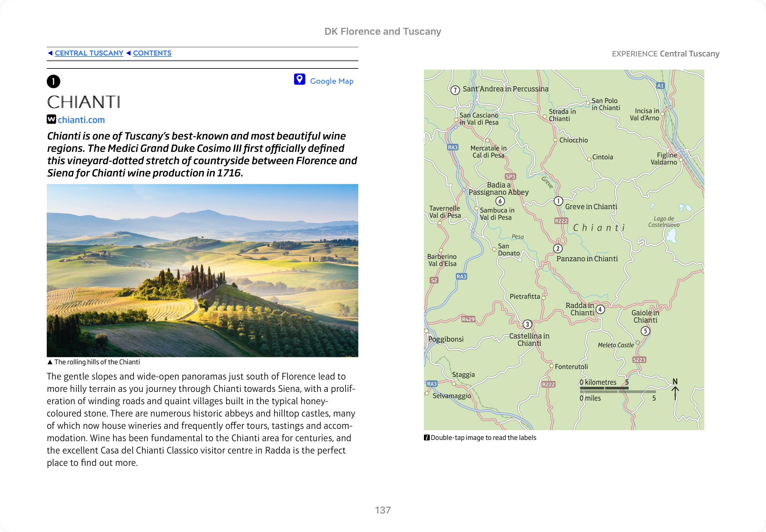Screen dimensions: 766x532
Task: Click map marker 6 at Badia a Passignano
Action: tap(500, 201)
